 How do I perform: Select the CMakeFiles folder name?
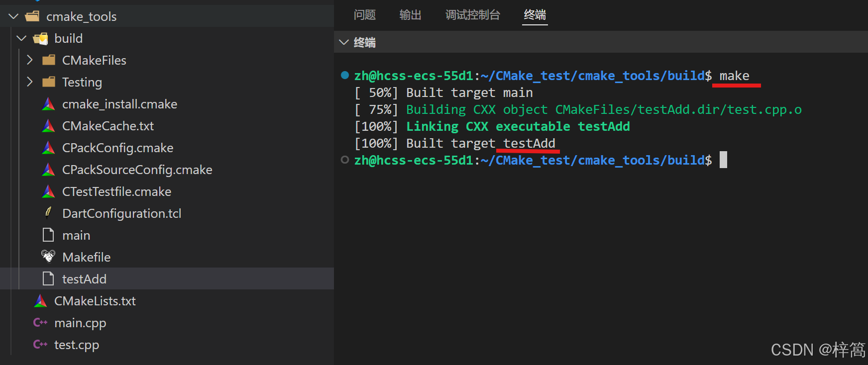(x=94, y=60)
